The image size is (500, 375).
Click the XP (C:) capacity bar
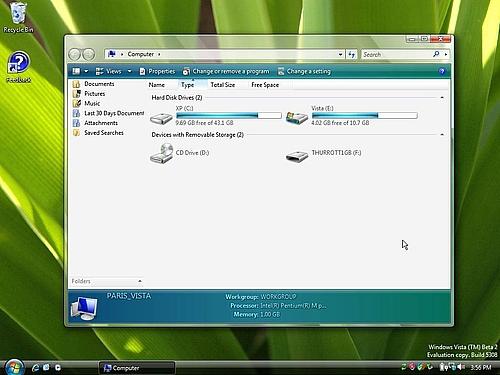[229, 115]
